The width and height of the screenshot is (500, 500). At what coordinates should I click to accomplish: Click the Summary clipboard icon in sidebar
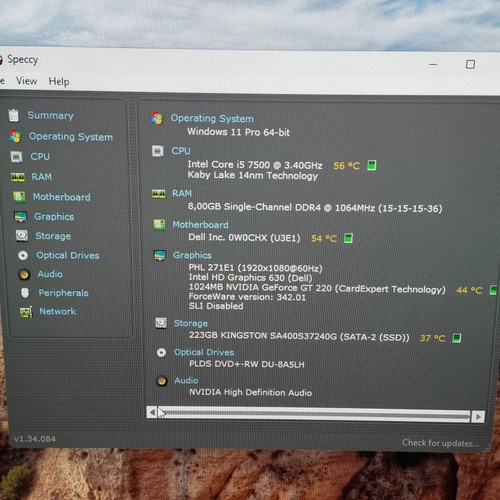click(x=14, y=115)
